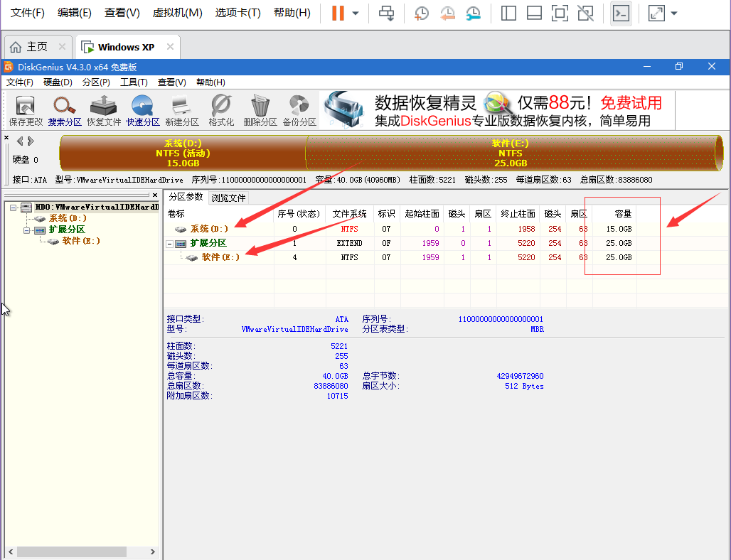Click VMware full screen mode icon
Image resolution: width=731 pixels, height=560 pixels.
pos(560,13)
